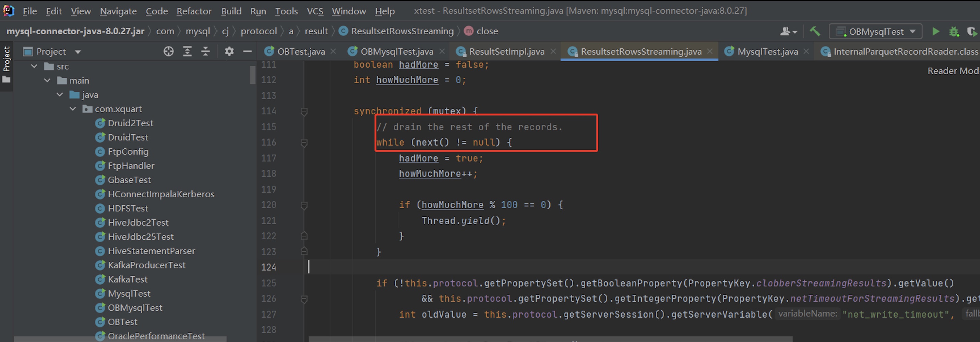Toggle fold marker at line 120
This screenshot has width=980, height=342.
click(x=304, y=205)
